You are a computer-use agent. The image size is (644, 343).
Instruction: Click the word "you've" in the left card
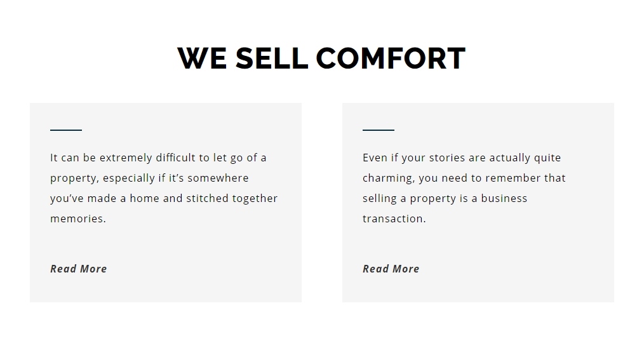67,198
